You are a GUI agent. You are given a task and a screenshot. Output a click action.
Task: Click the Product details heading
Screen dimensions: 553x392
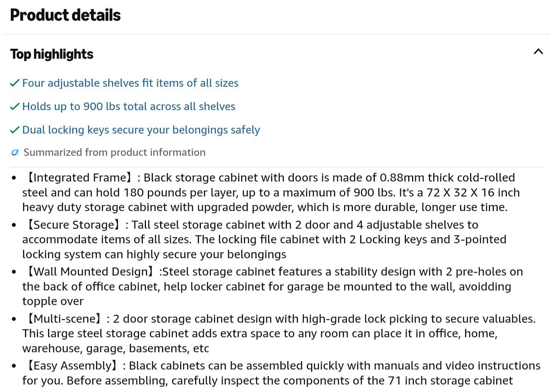65,15
